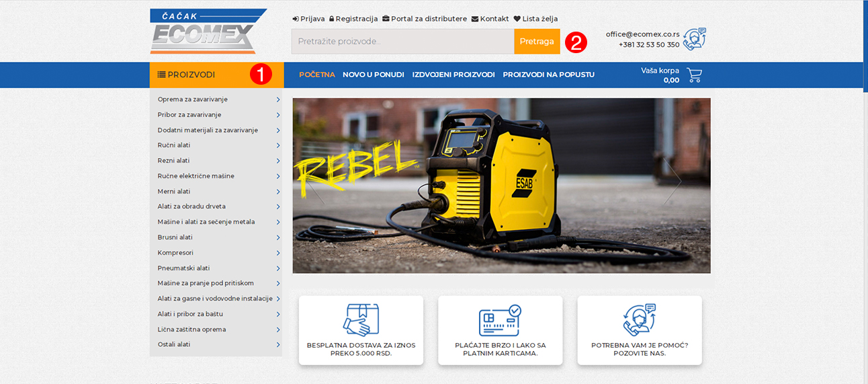Expand Alati za obradu drveta category
The image size is (868, 384).
[216, 206]
